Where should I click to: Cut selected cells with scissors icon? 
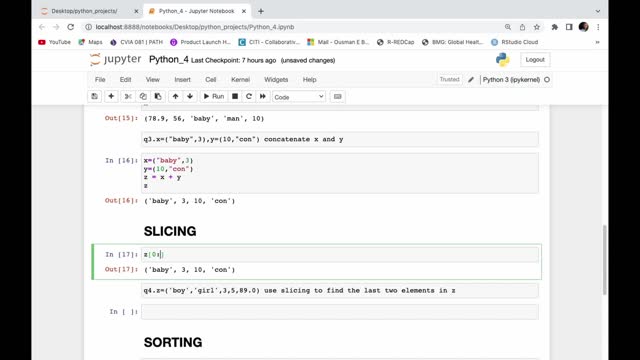click(128, 97)
